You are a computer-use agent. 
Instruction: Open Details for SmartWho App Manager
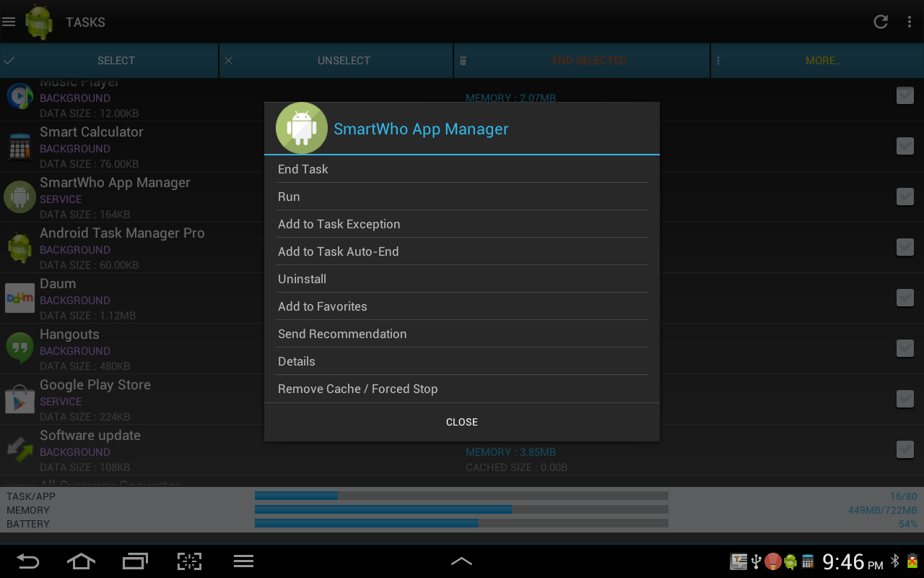[x=462, y=361]
